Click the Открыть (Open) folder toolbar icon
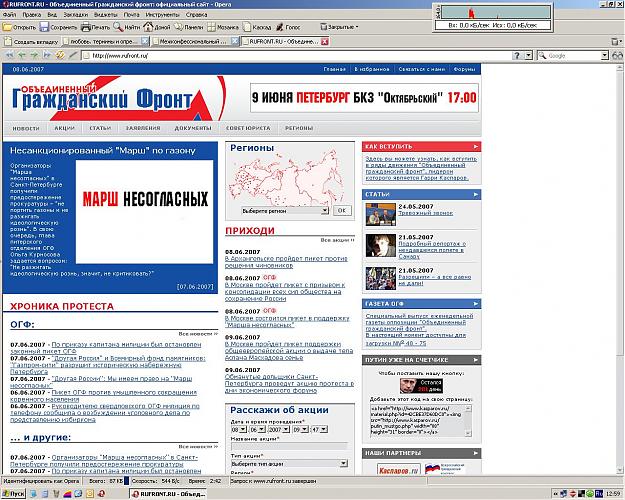Viewport: 625px width, 500px height. coord(7,27)
